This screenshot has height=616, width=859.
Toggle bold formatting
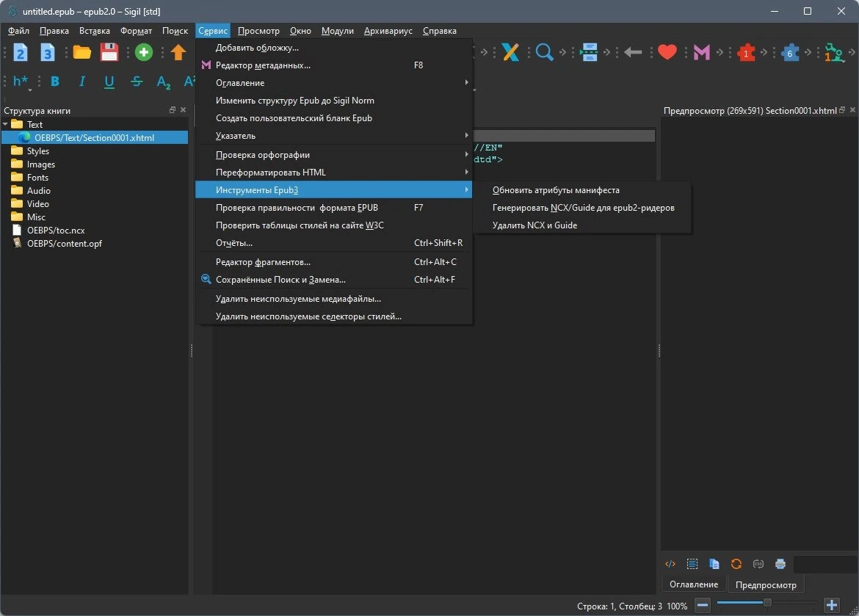[55, 81]
